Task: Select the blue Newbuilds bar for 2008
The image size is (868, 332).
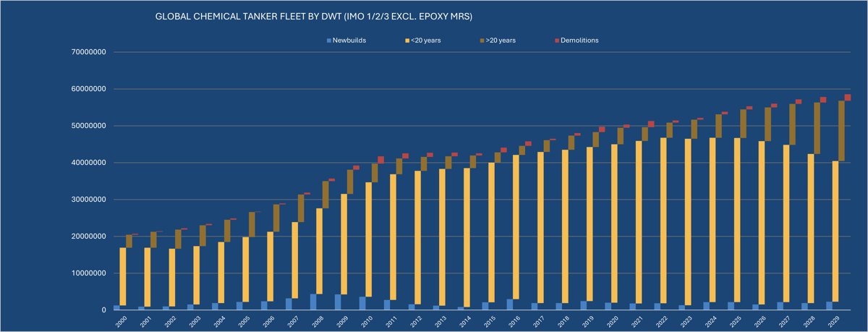Action: [313, 302]
